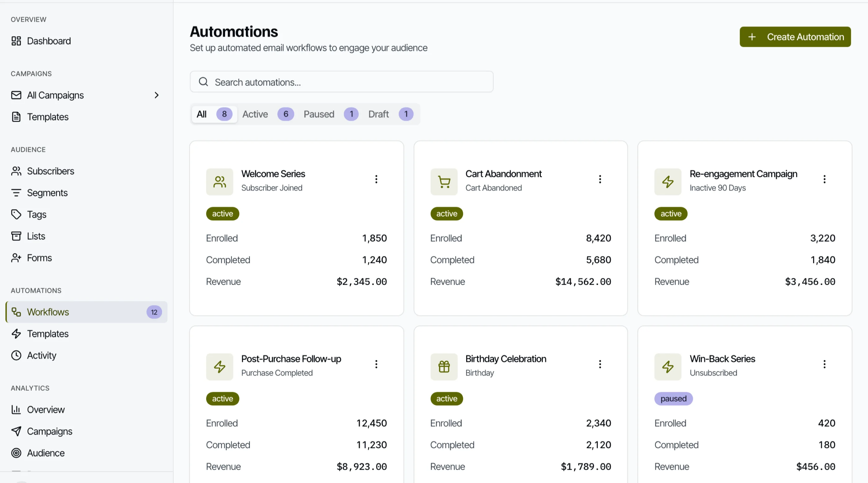Open the Cart Abandonment three-dot menu
Image resolution: width=868 pixels, height=483 pixels.
tap(600, 179)
